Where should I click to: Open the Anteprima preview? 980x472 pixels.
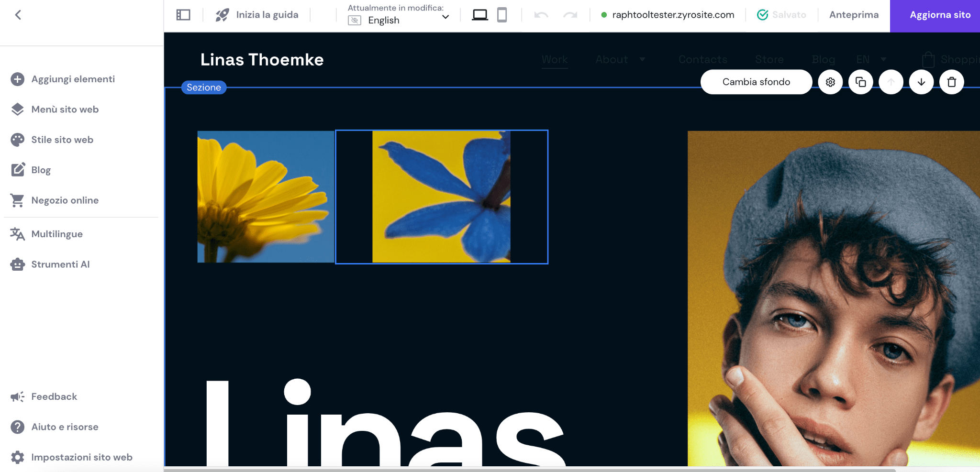[854, 15]
